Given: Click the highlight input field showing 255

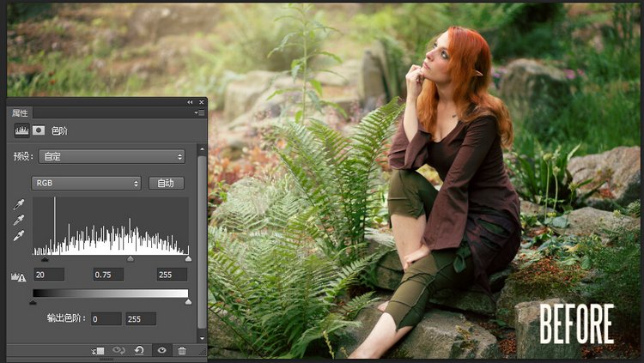Looking at the screenshot, I should pos(172,275).
